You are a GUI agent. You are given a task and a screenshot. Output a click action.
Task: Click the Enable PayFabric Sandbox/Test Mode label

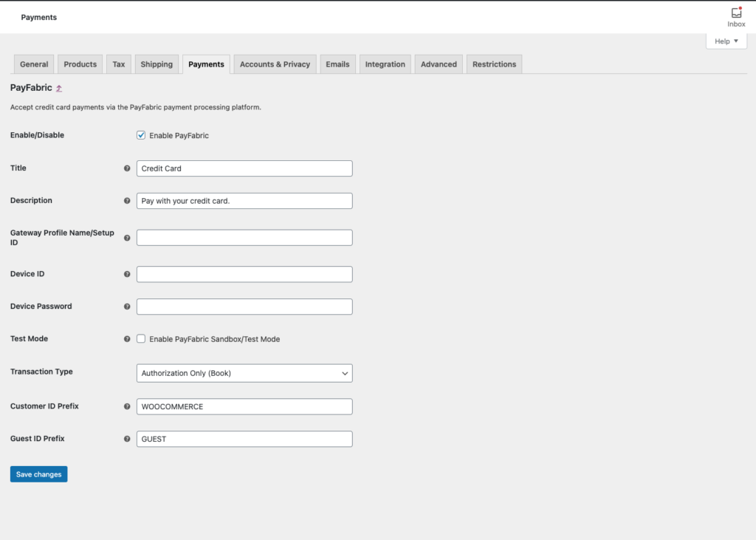(x=215, y=339)
